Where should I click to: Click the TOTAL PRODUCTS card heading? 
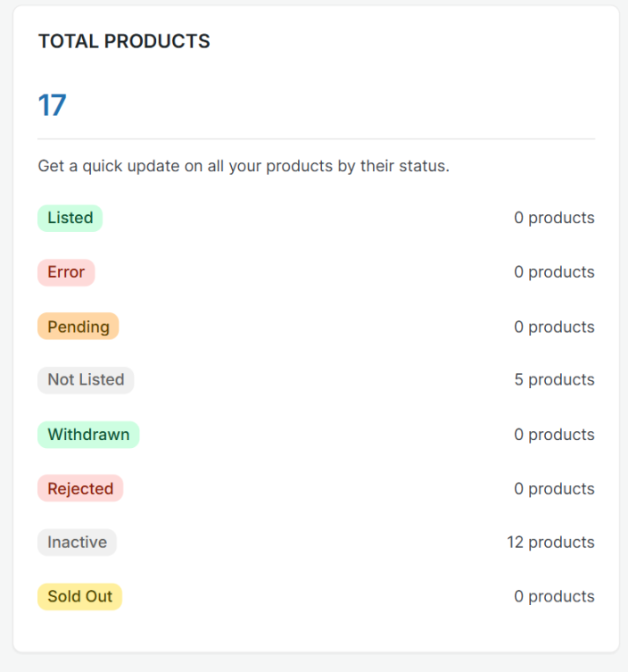coord(124,42)
